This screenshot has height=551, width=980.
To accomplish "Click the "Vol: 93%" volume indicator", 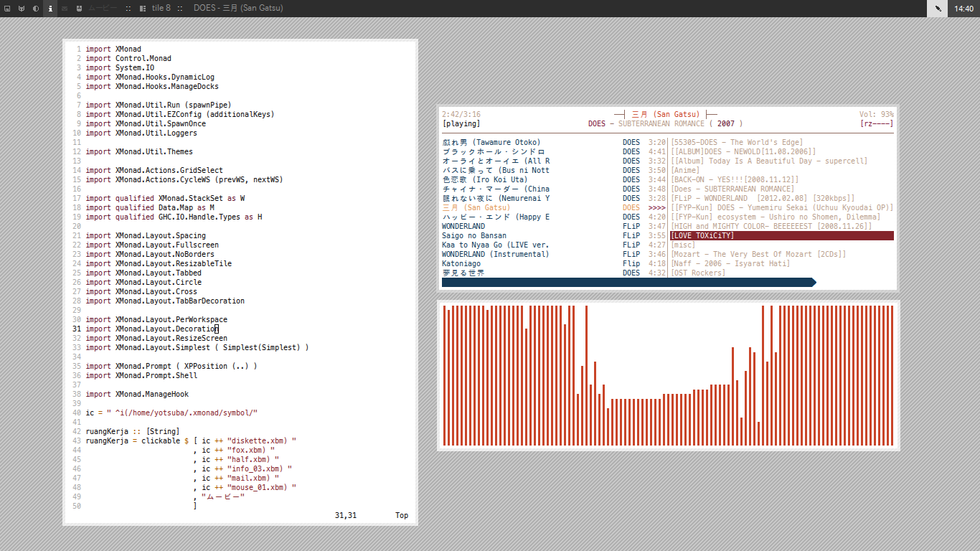I will [x=877, y=114].
